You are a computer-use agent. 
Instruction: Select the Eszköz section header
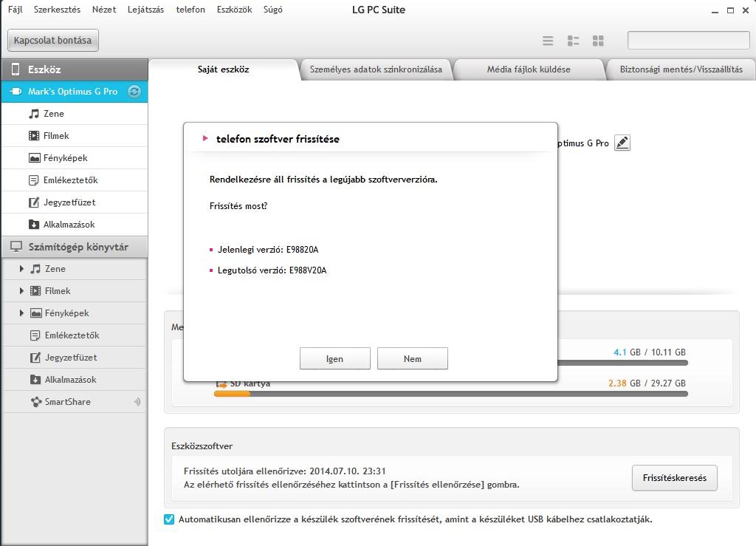75,69
